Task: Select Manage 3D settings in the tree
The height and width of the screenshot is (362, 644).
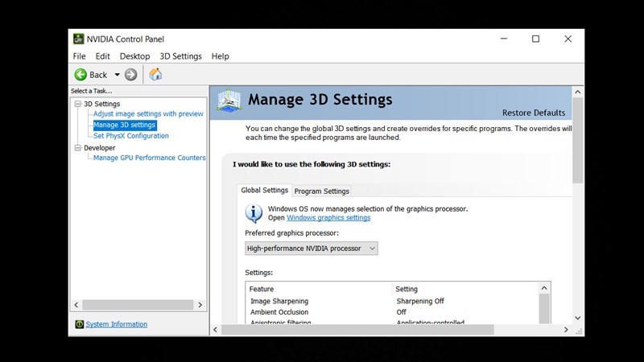Action: click(125, 125)
